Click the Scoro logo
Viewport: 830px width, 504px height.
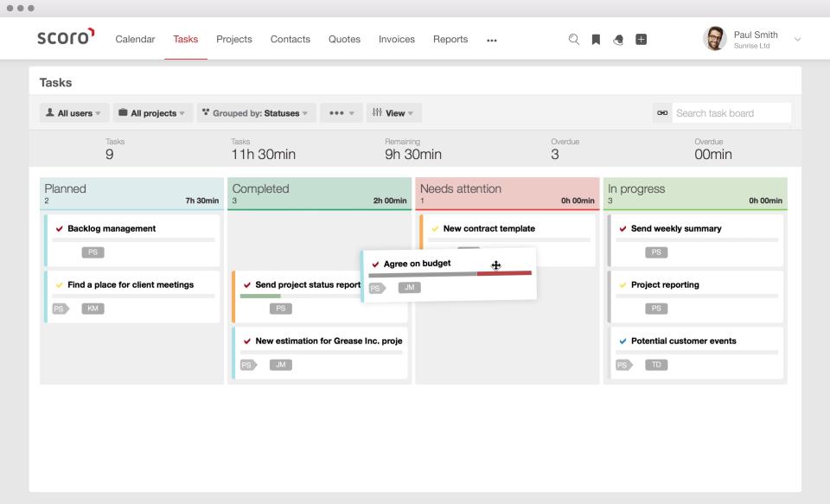pyautogui.click(x=66, y=38)
